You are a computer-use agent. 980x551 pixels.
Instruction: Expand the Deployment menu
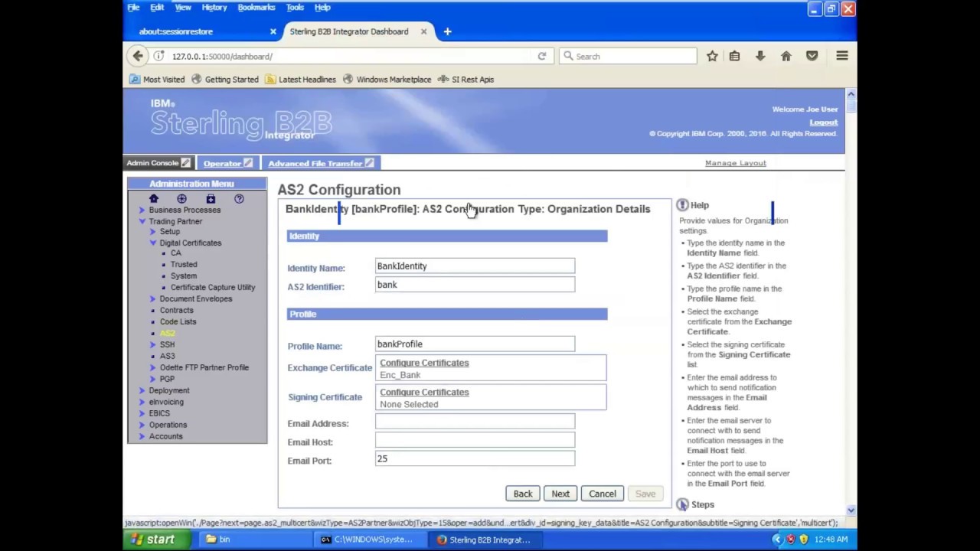tap(142, 390)
